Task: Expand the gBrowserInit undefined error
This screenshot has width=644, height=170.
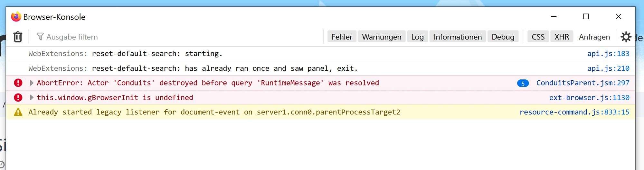Action: 32,97
